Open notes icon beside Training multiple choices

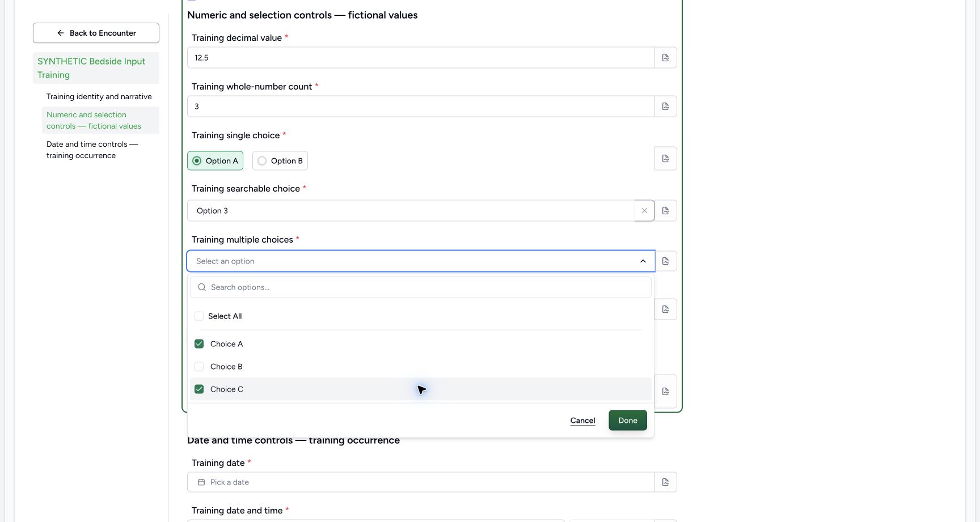[666, 261]
